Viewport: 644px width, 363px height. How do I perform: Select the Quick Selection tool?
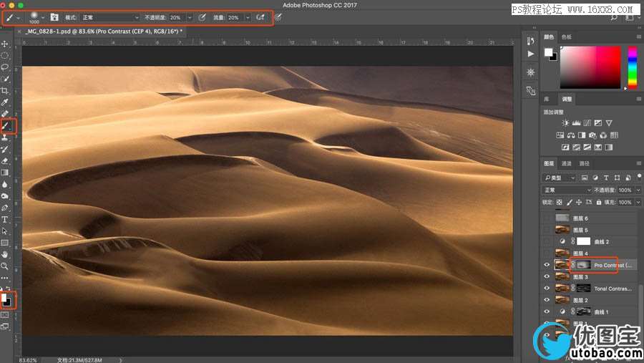[x=5, y=79]
